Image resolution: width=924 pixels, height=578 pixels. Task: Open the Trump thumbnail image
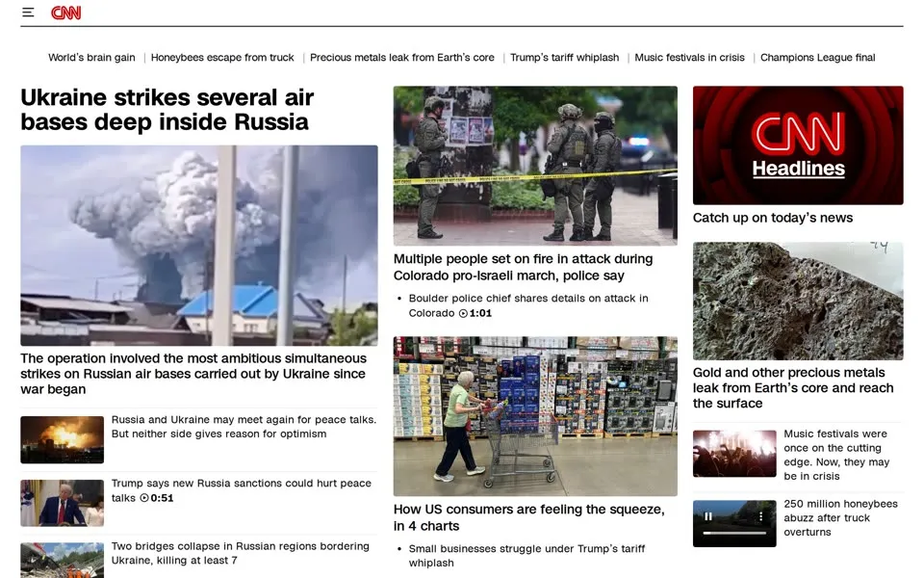62,503
